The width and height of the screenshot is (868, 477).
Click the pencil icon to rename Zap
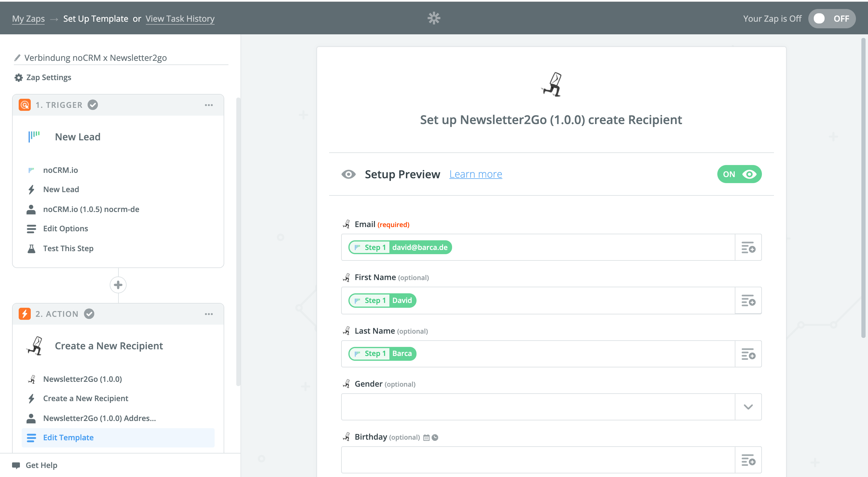pyautogui.click(x=17, y=58)
